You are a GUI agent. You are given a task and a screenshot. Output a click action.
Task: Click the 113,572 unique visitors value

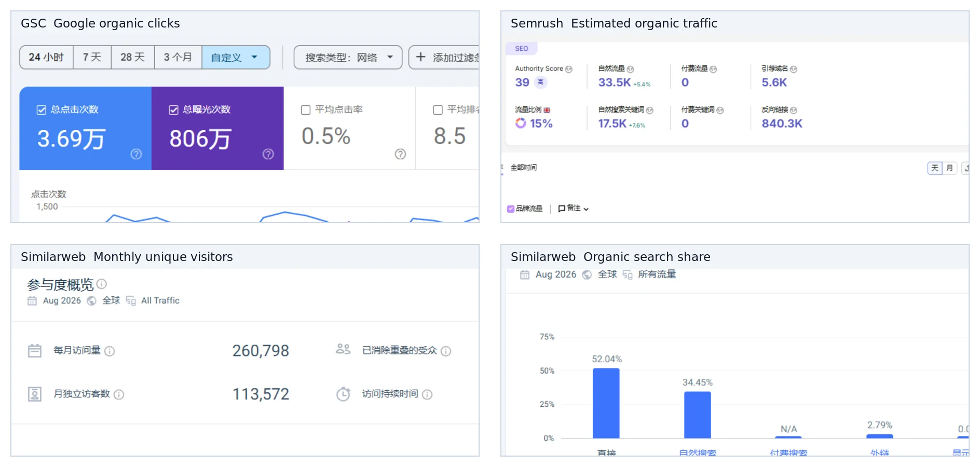pyautogui.click(x=261, y=394)
